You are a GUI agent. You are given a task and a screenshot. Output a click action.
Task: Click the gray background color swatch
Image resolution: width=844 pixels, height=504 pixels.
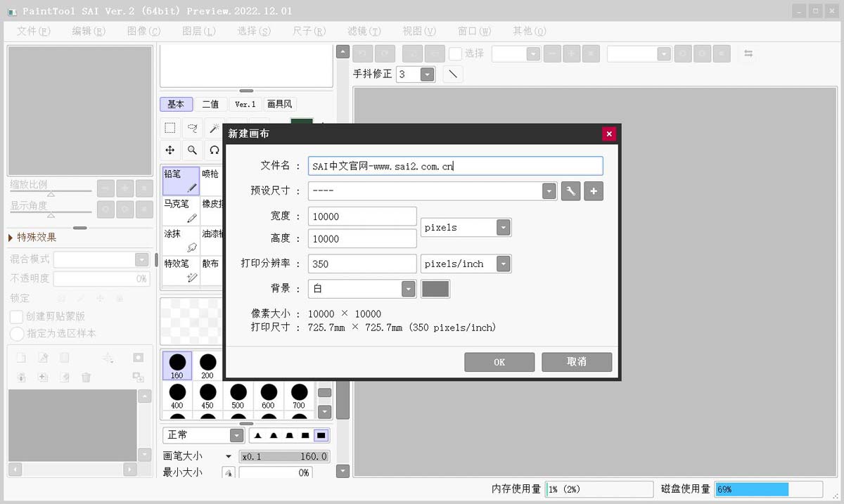tap(435, 289)
